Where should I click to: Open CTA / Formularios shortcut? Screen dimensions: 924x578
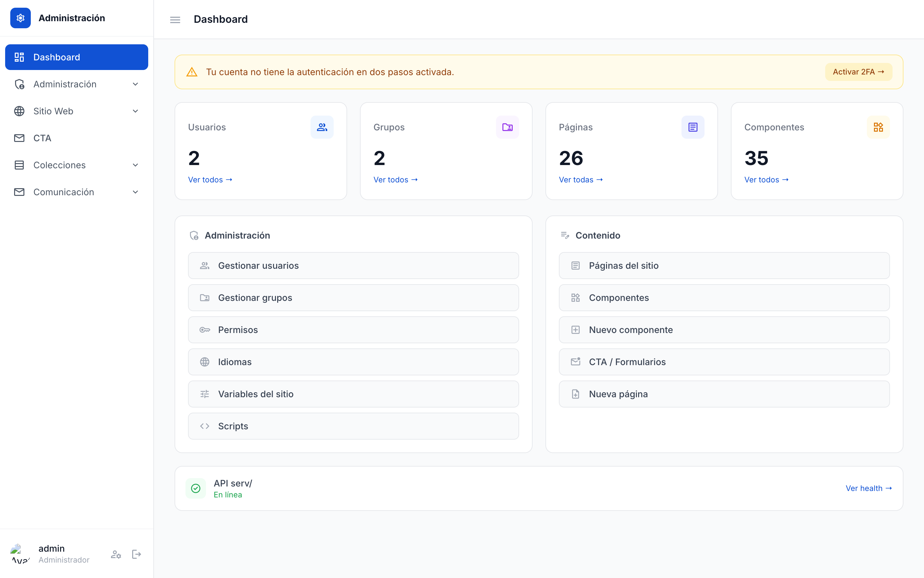[724, 362]
